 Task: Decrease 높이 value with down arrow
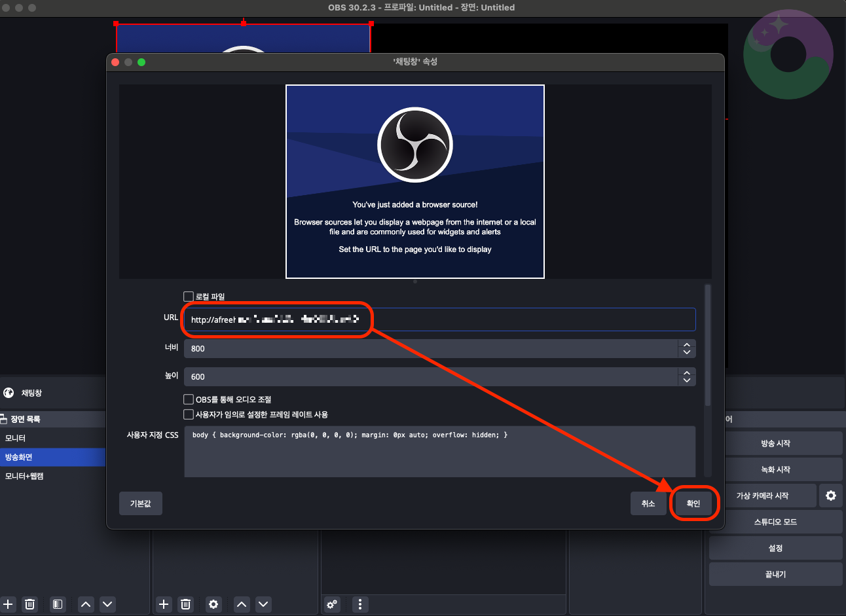[x=687, y=381]
